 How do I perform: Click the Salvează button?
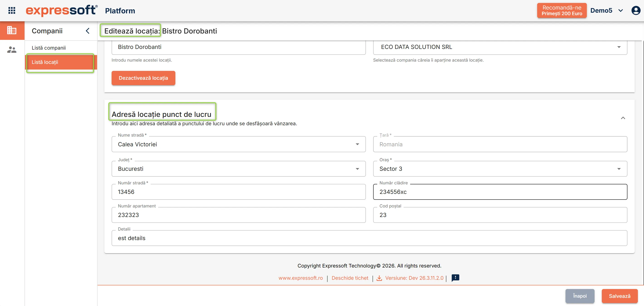[x=620, y=296]
